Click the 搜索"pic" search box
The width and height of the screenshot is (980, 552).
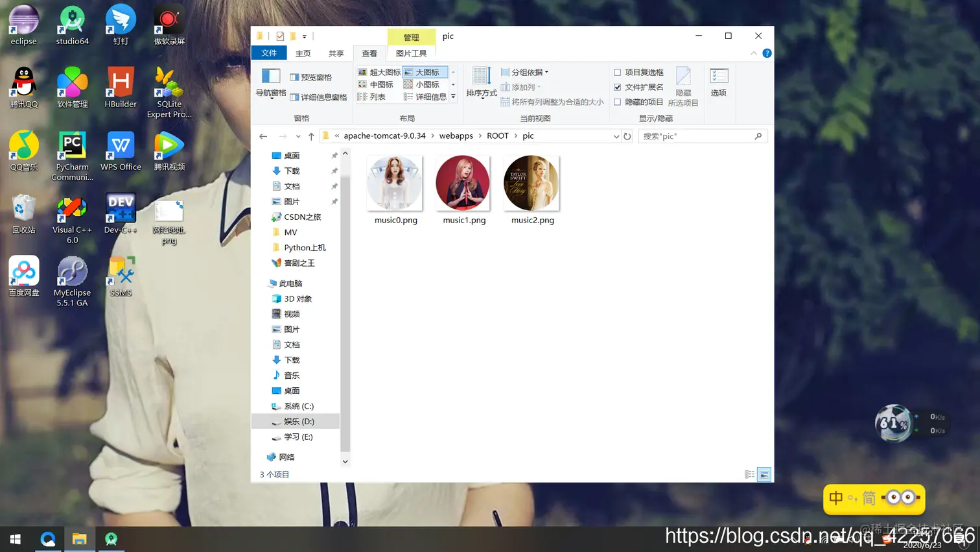tap(703, 136)
